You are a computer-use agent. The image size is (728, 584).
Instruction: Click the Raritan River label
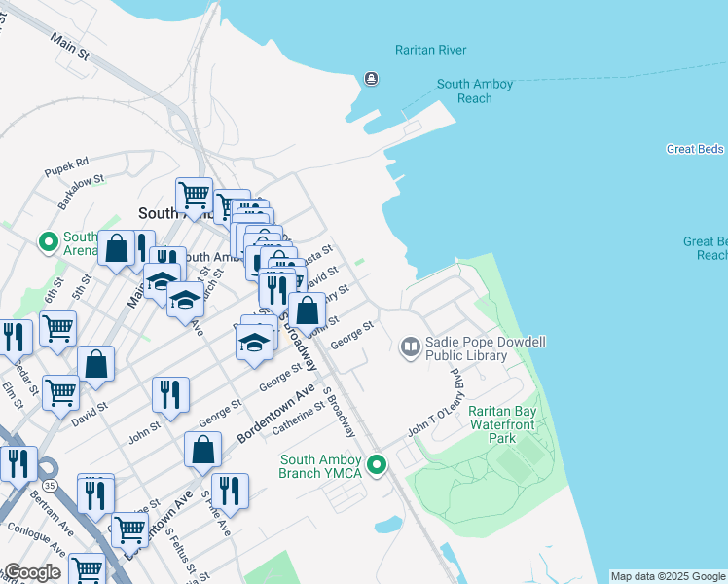click(x=431, y=50)
